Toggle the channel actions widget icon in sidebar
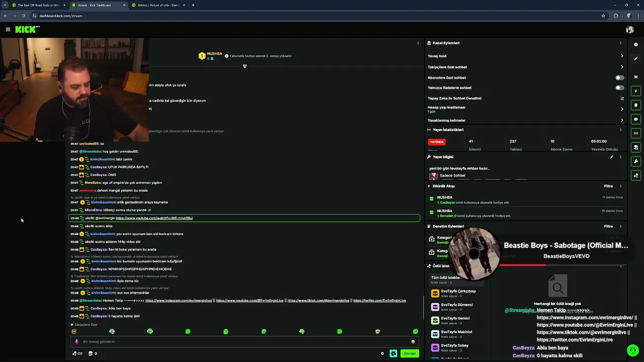Viewport: 644px width, 362px height. tap(636, 147)
